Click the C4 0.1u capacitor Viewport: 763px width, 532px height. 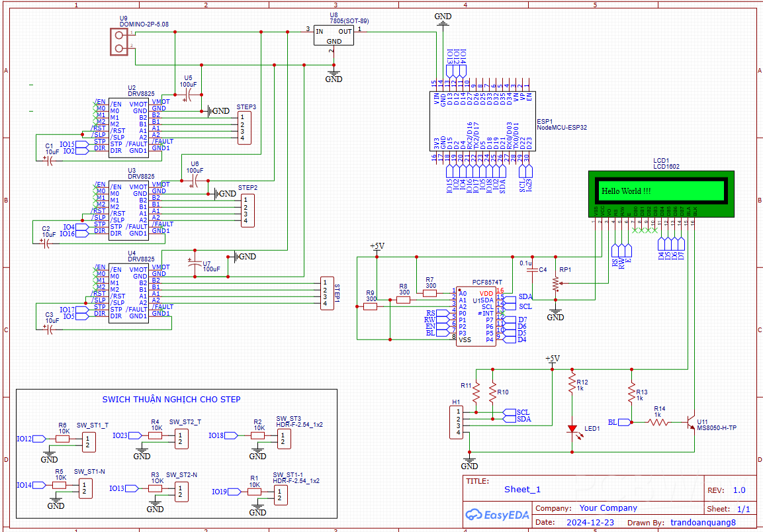click(531, 270)
